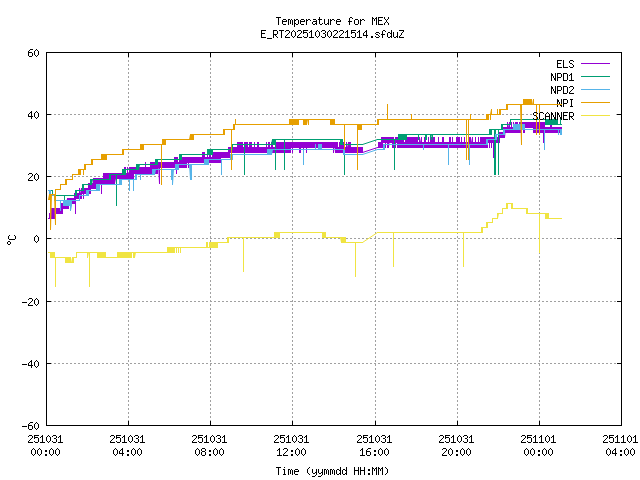Click the 251031 04:00 x-axis tick label
This screenshot has height=480, width=640.
point(128,445)
